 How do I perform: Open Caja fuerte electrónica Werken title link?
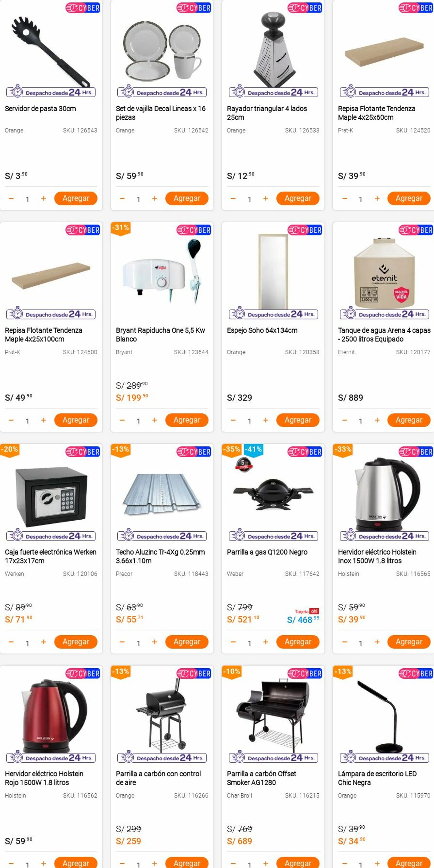click(51, 556)
